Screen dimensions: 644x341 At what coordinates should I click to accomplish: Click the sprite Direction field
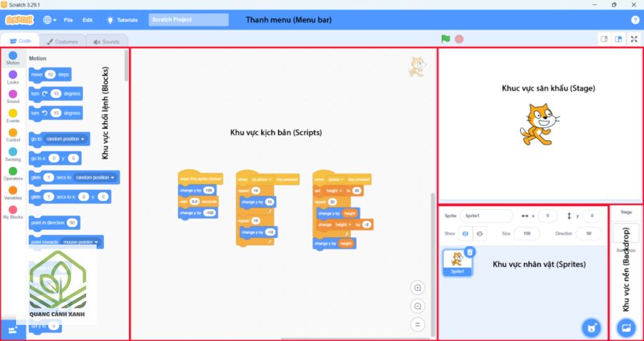(x=588, y=233)
